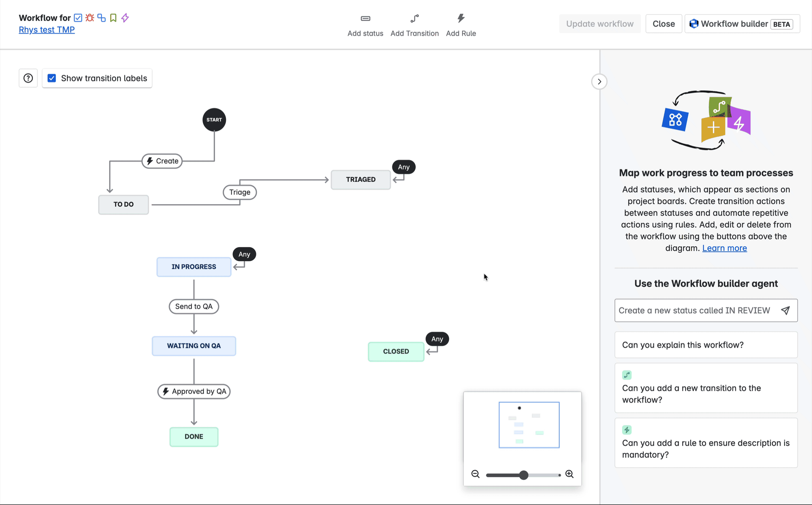Click the subtask issue type icon

coord(102,18)
